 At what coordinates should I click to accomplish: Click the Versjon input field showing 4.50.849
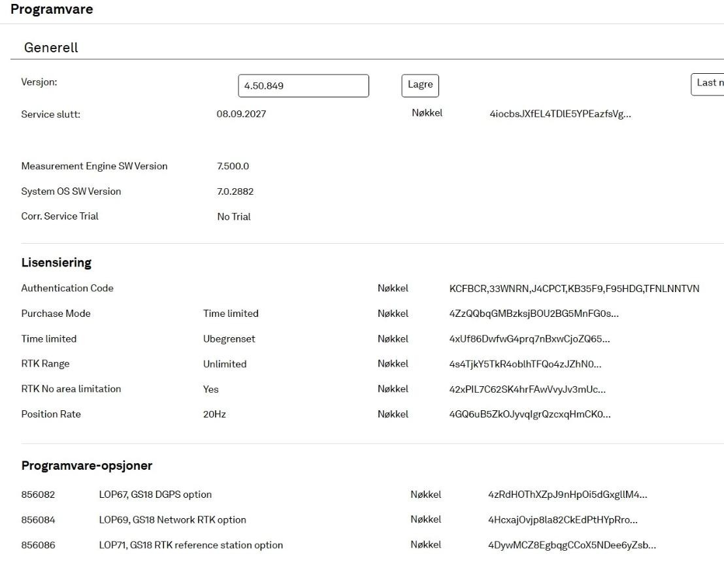[x=303, y=86]
